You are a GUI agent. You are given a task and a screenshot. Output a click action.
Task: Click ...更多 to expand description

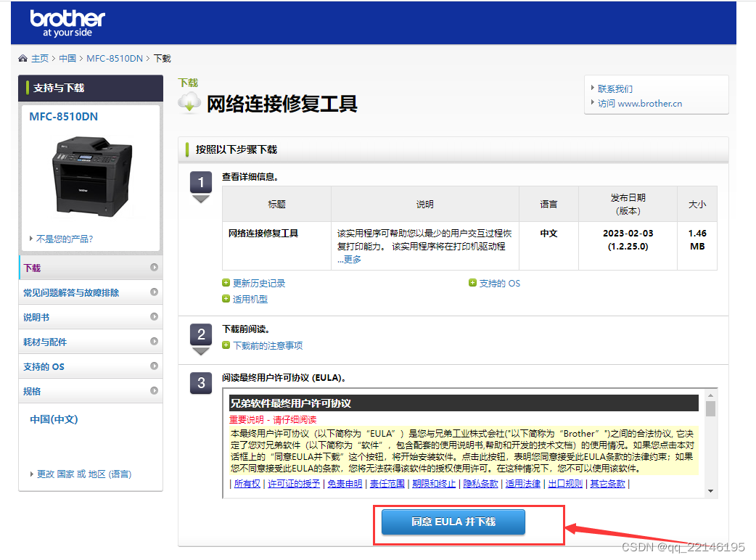click(349, 259)
